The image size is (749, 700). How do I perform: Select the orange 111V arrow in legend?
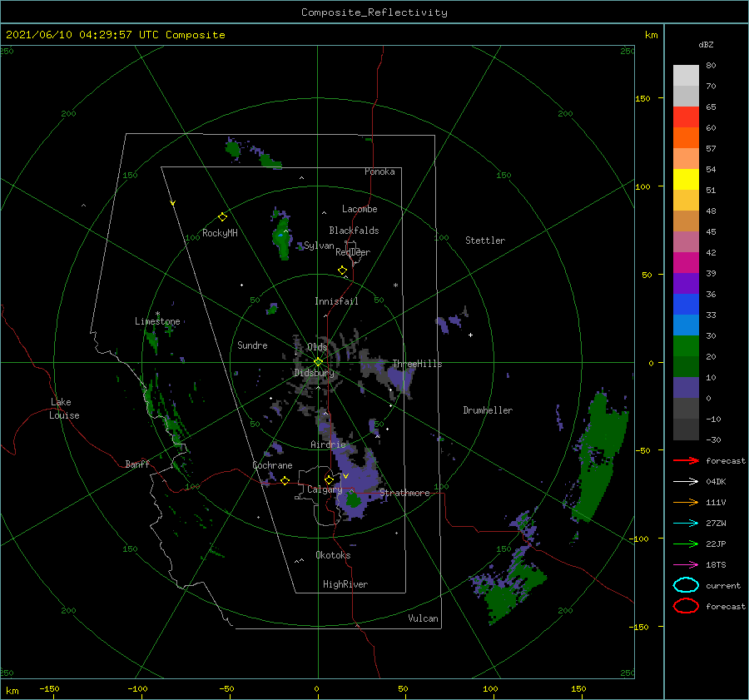[686, 502]
